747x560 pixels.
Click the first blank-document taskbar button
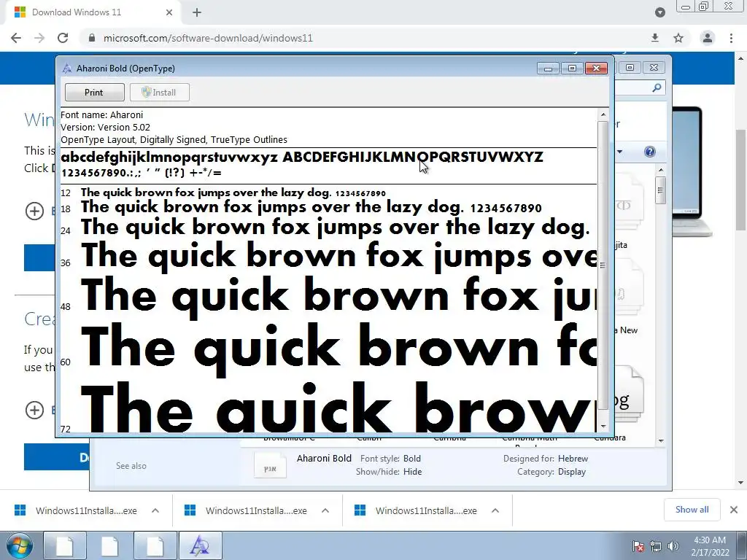pyautogui.click(x=65, y=545)
